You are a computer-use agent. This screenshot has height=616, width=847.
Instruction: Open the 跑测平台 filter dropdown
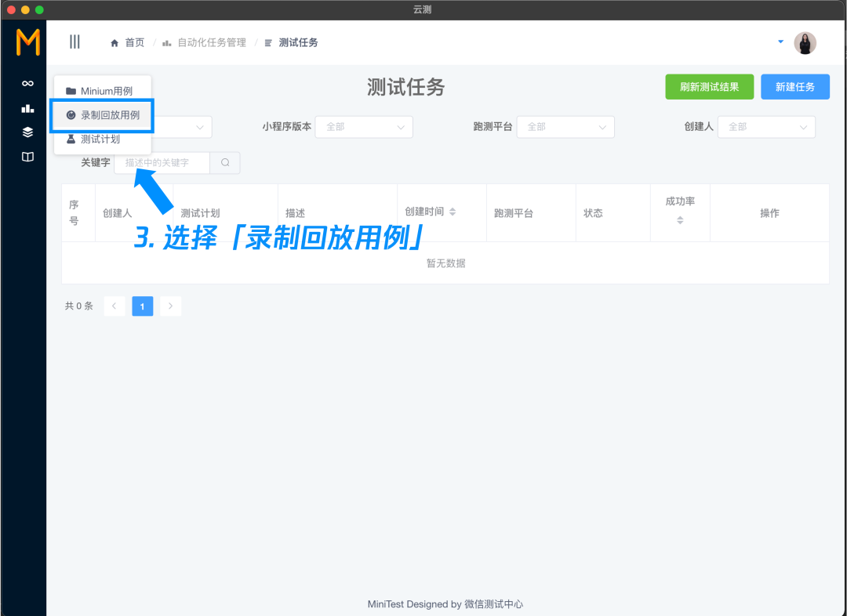(x=565, y=127)
